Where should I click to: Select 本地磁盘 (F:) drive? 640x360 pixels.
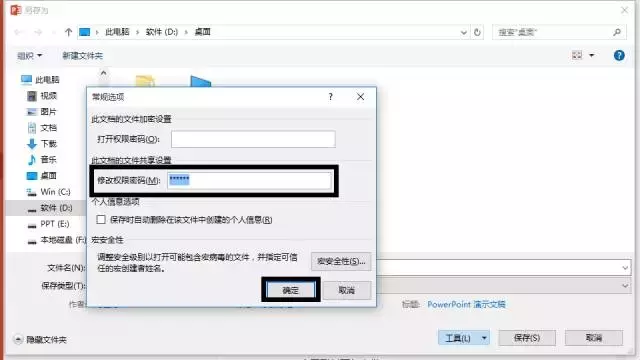56,240
